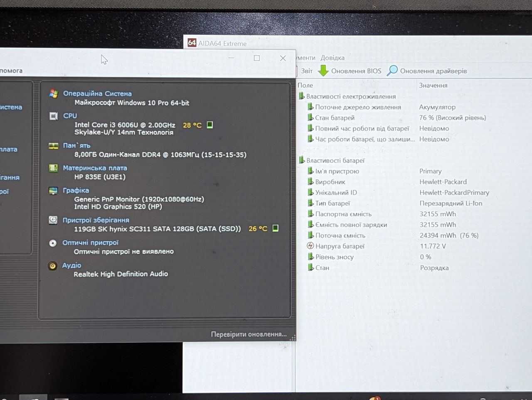Open the Аудіо section link

pos(71,265)
